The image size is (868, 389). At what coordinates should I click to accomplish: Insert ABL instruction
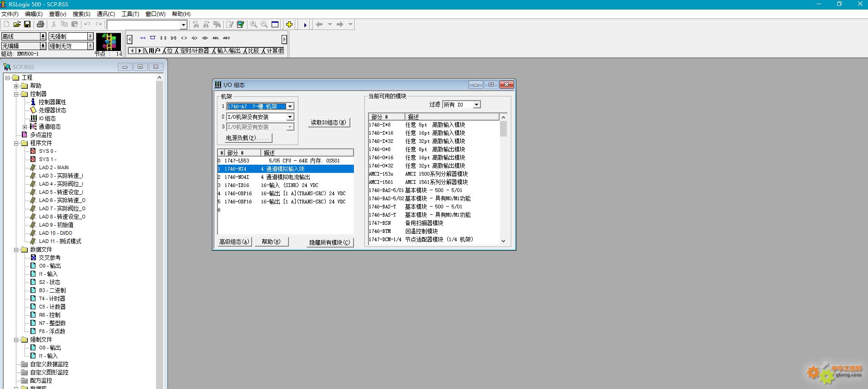tap(216, 38)
